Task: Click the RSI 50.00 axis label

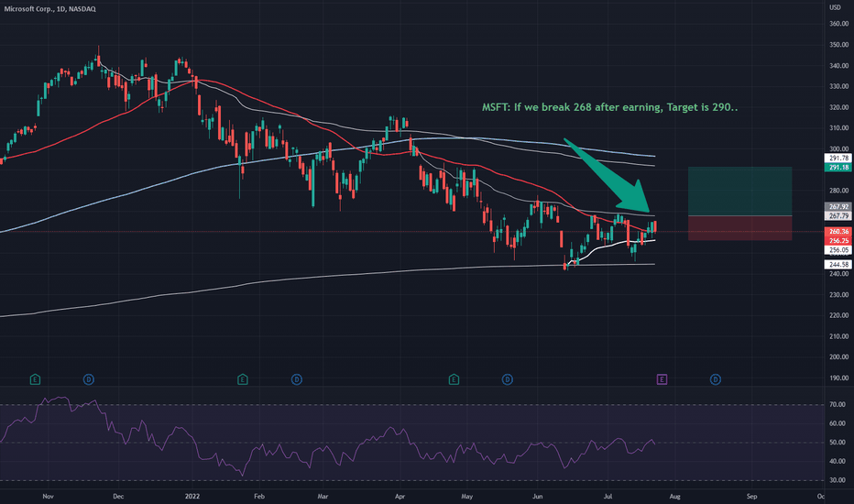Action: coord(838,443)
